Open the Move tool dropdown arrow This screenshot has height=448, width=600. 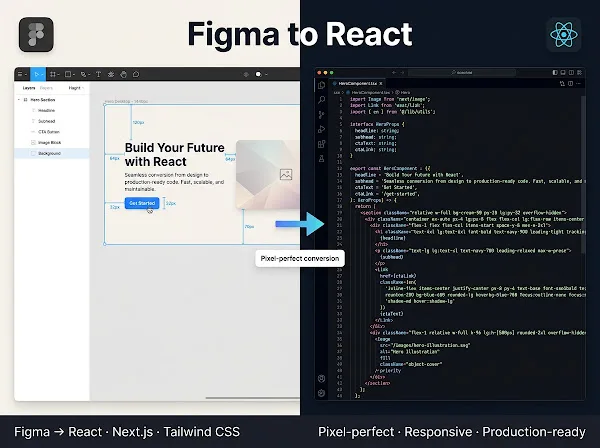tap(42, 75)
